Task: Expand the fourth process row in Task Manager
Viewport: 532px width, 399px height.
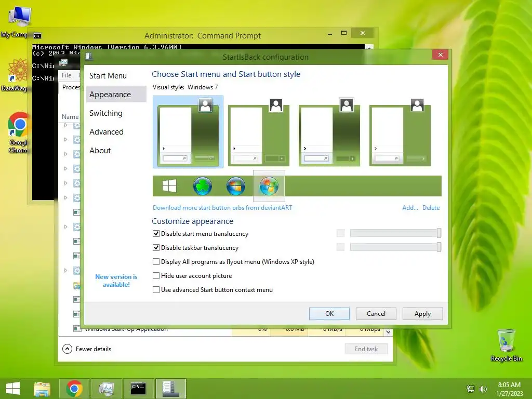Action: click(x=65, y=169)
